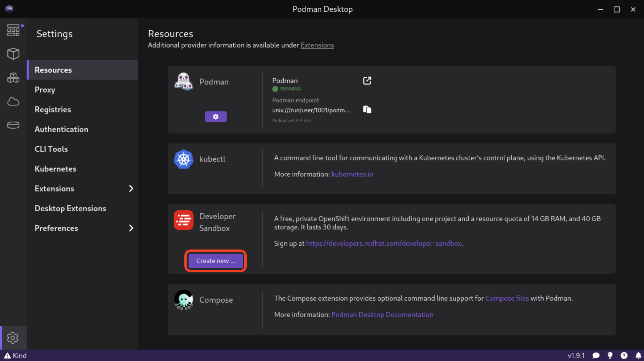Click the Developer Sandbox red logo
The width and height of the screenshot is (644, 361).
click(x=183, y=220)
